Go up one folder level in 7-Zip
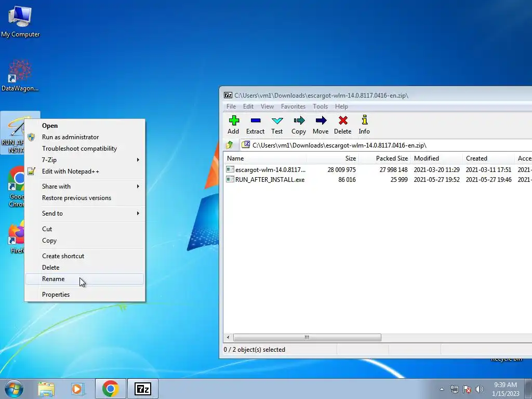 pos(229,145)
